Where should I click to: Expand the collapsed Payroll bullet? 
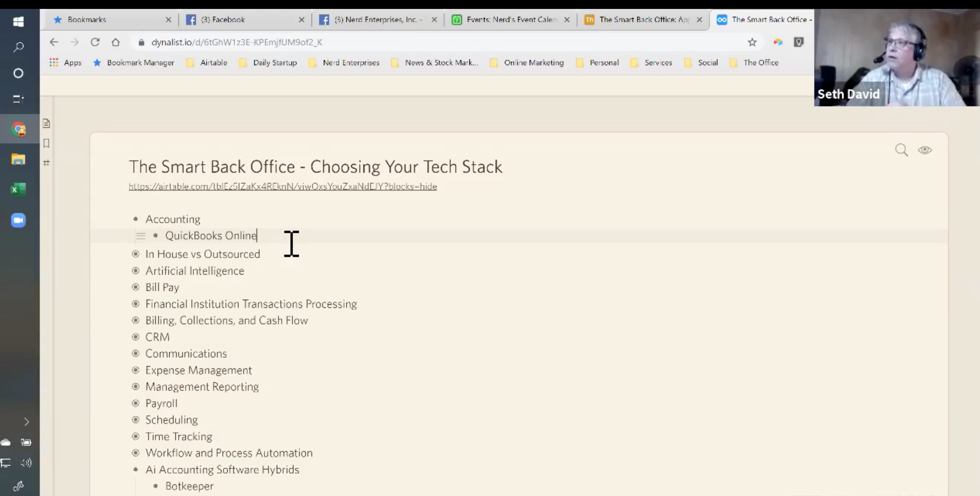(x=135, y=403)
